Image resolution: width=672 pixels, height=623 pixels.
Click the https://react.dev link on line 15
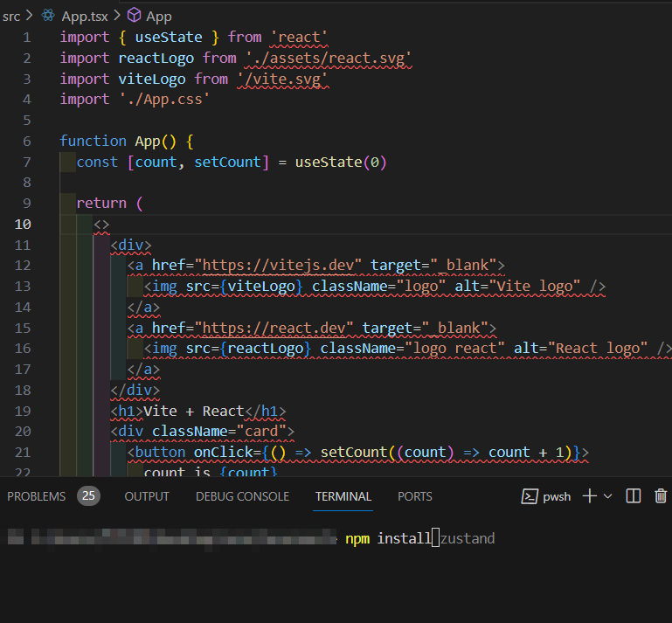[274, 329]
